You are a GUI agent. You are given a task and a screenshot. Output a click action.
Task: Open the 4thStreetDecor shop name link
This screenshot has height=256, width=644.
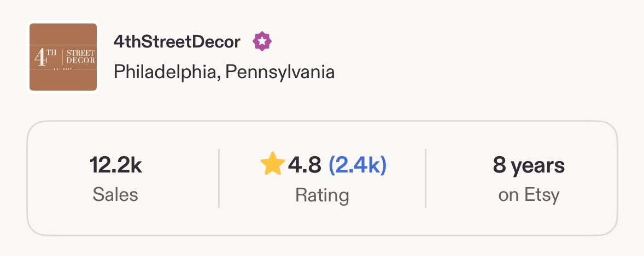pos(177,41)
